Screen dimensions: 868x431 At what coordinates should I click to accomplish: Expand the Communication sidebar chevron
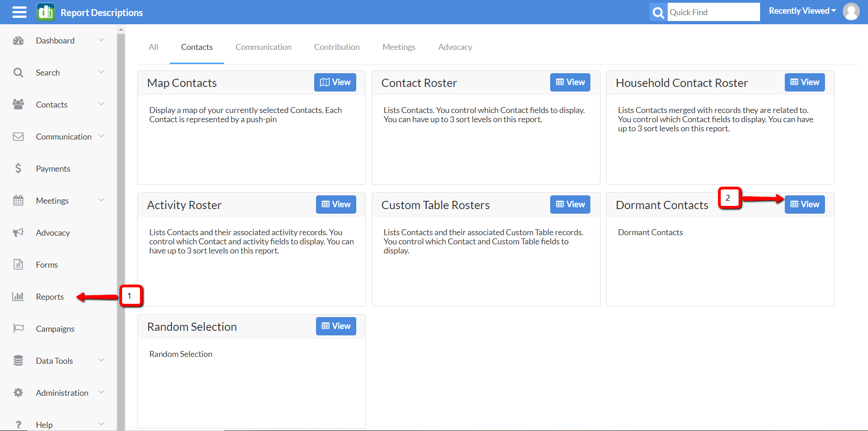click(102, 136)
